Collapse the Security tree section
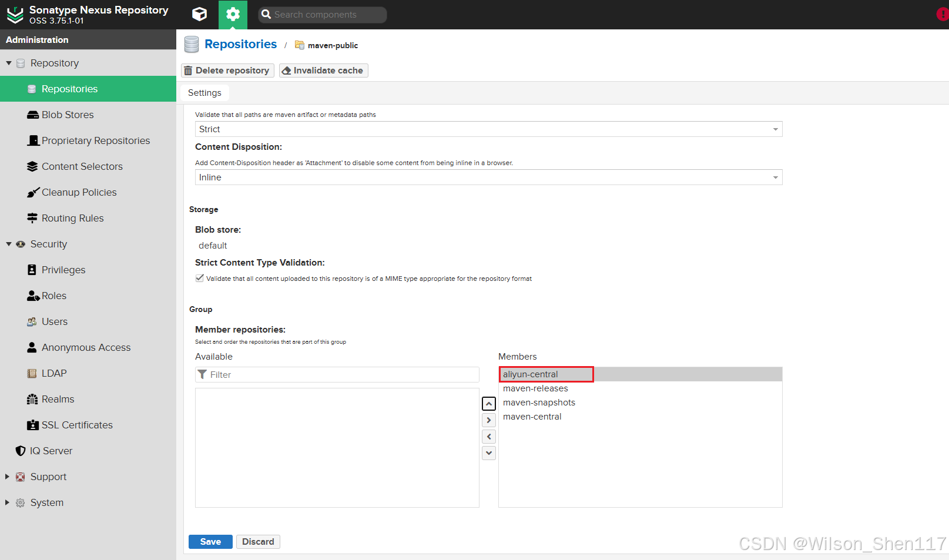 click(9, 244)
